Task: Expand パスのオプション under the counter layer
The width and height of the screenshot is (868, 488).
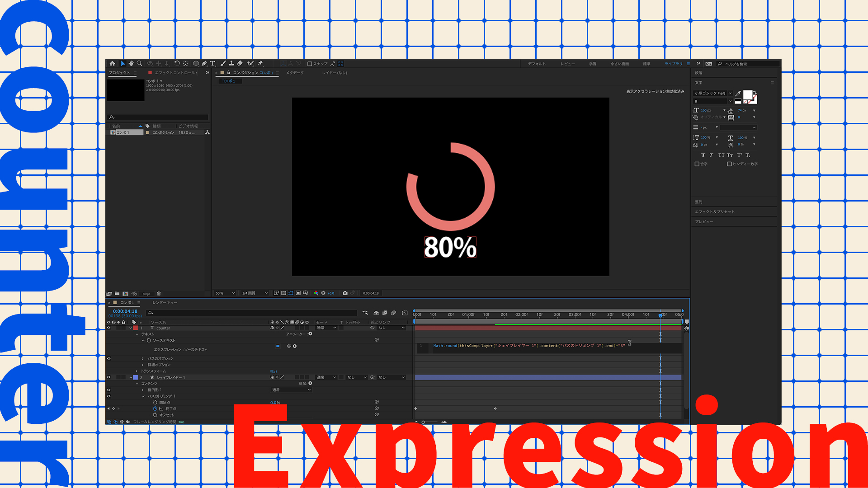Action: pyautogui.click(x=143, y=358)
